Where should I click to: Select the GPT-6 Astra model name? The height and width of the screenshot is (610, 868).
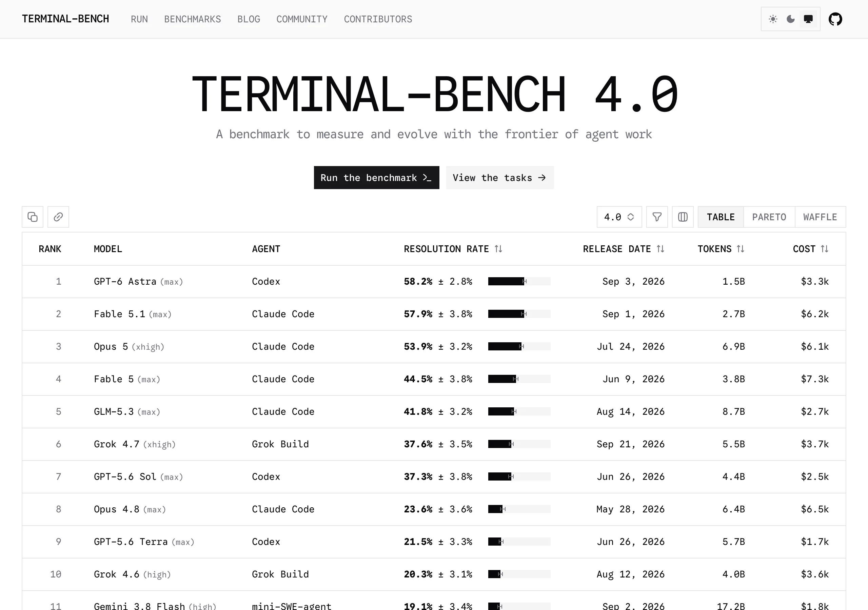click(x=125, y=282)
